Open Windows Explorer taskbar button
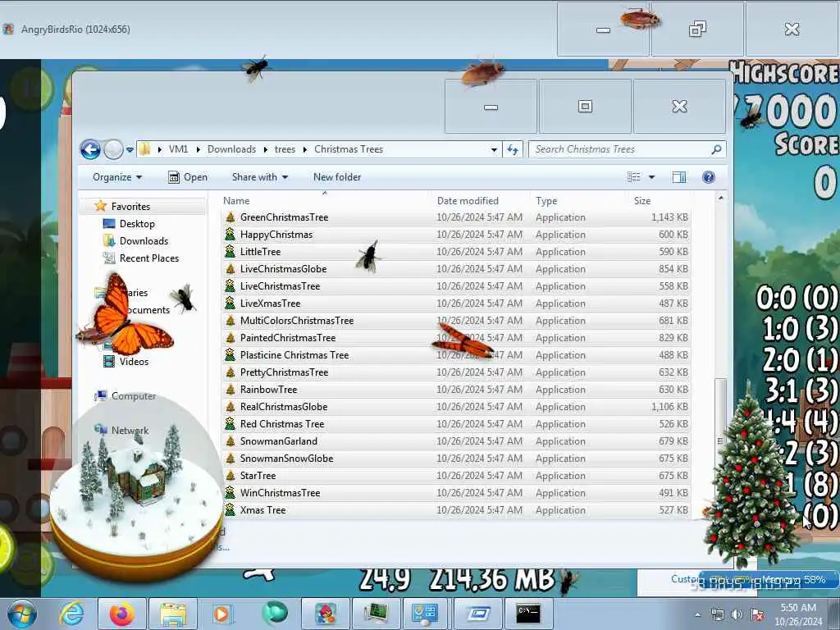 tap(172, 614)
